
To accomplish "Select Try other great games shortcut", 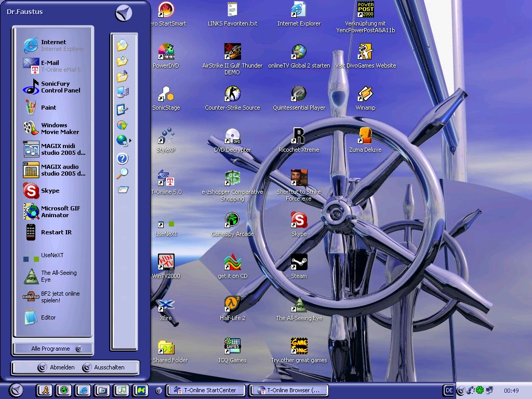I will click(x=299, y=351).
